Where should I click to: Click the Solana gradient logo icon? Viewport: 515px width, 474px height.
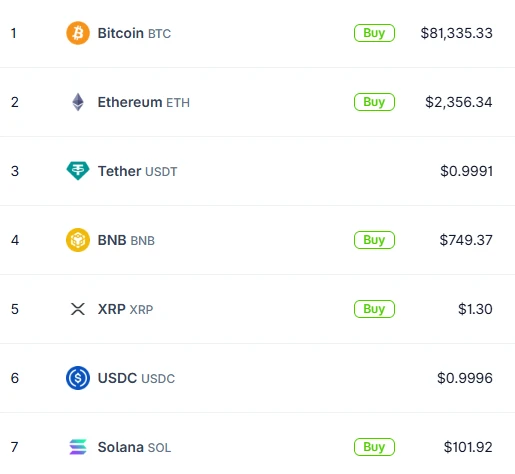tap(78, 447)
